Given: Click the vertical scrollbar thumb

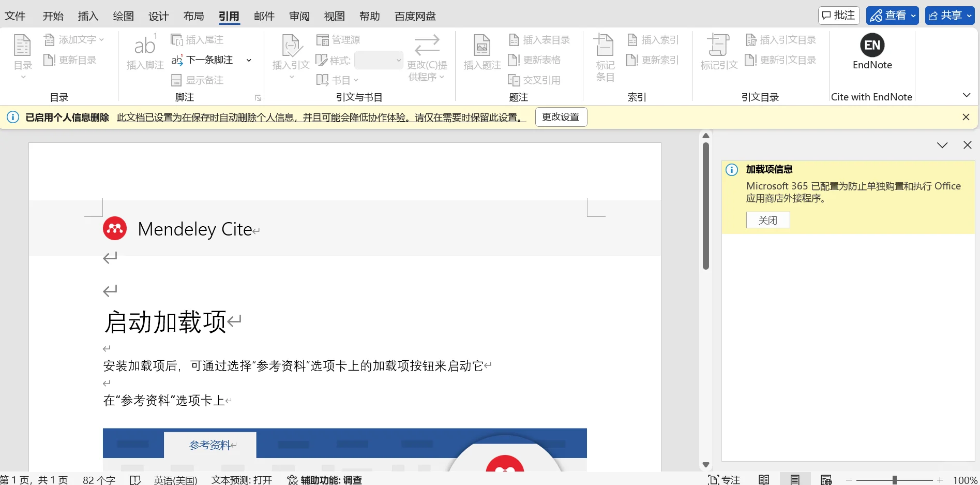Looking at the screenshot, I should point(705,206).
